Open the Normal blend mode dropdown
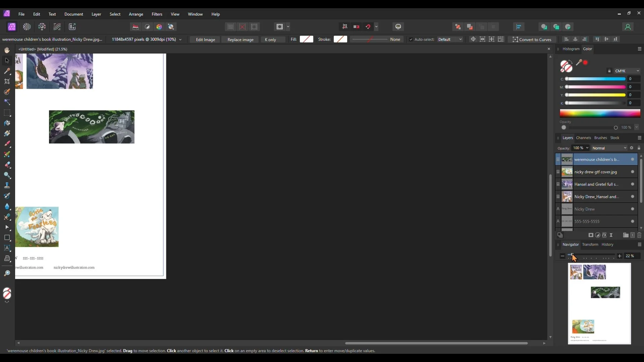Viewport: 644px width, 362px height. coord(609,148)
